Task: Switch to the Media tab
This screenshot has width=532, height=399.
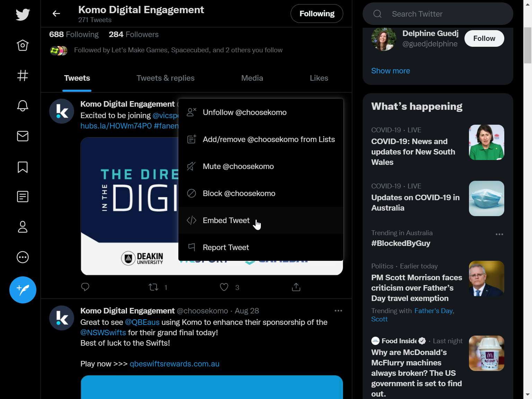Action: coord(252,78)
